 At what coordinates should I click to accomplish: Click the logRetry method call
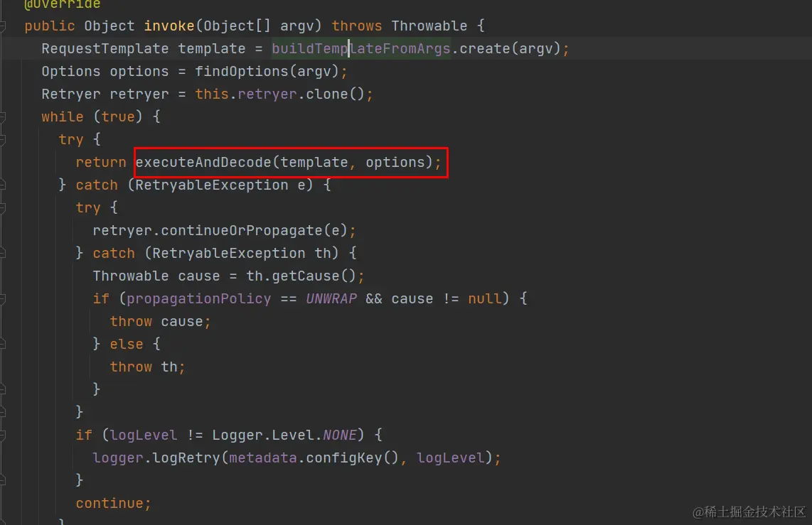(x=186, y=458)
